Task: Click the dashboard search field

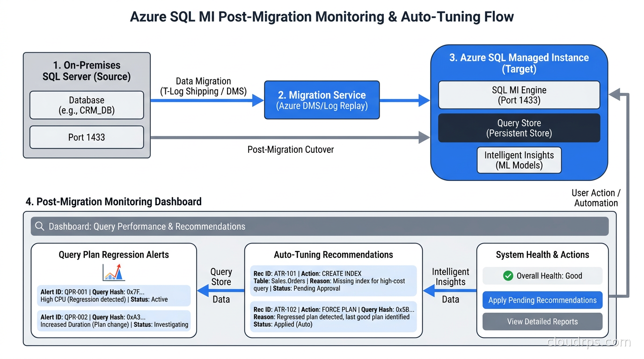Action: coord(320,226)
